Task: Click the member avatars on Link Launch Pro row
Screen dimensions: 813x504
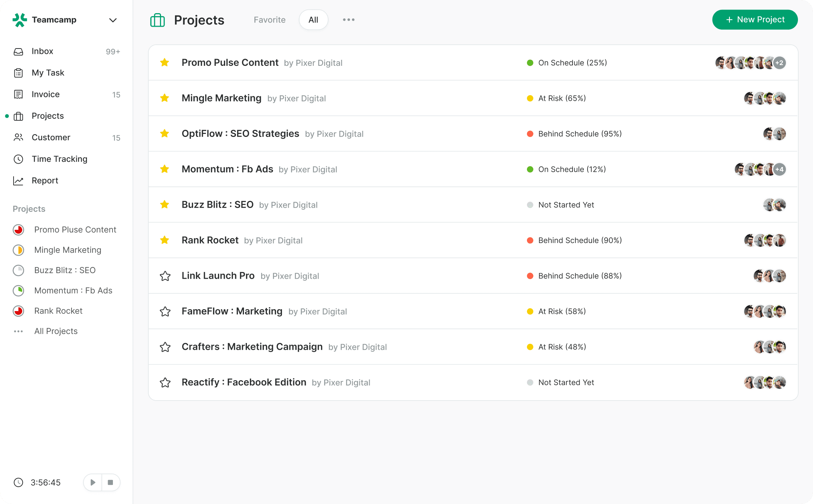Action: tap(770, 276)
